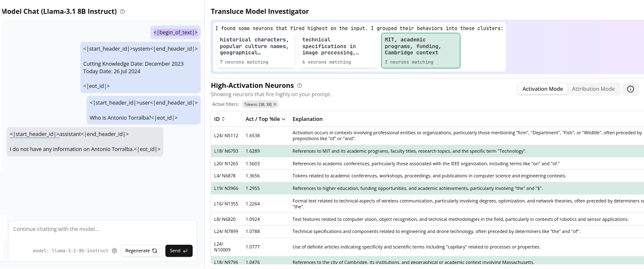Image resolution: width=644 pixels, height=269 pixels.
Task: Click the info icon right of Attribution Mode
Action: [630, 89]
